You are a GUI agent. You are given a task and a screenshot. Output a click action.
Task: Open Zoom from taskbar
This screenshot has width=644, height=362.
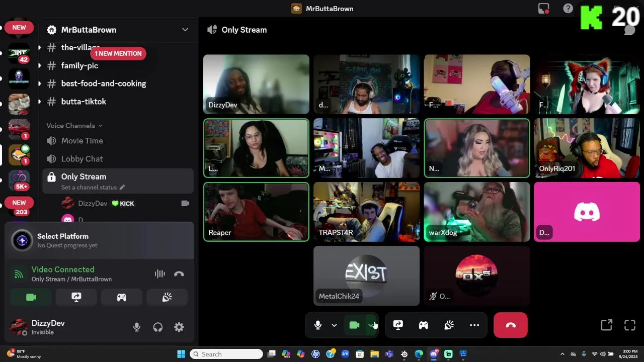(x=345, y=354)
